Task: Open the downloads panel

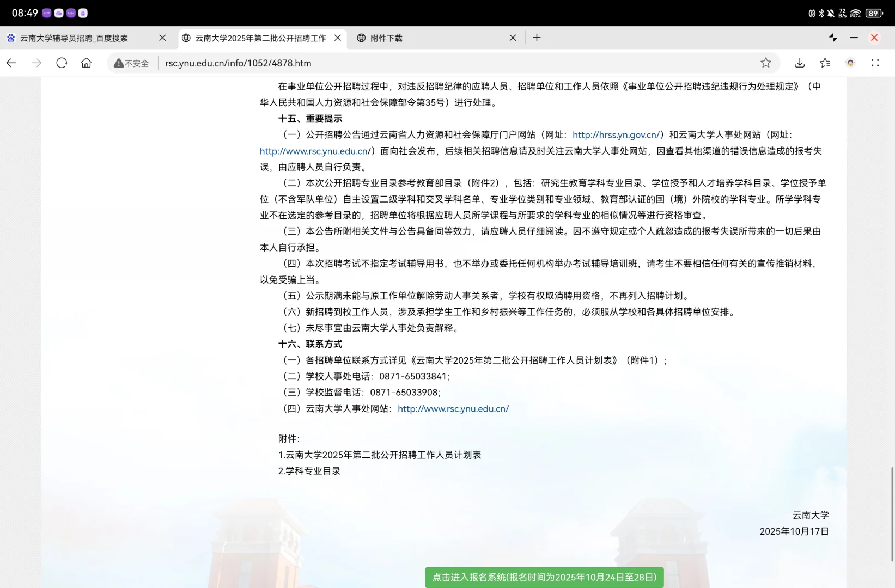Action: (800, 63)
